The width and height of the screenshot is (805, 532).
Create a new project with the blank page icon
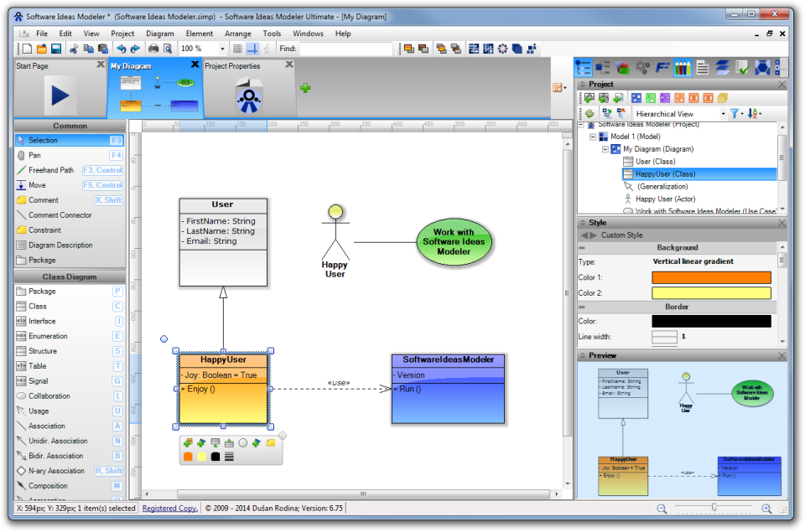[x=27, y=49]
